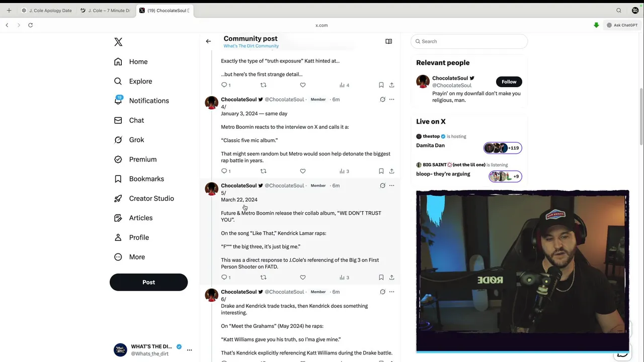Image resolution: width=644 pixels, height=362 pixels.
Task: Open more options on the 5/ post
Action: (391, 186)
